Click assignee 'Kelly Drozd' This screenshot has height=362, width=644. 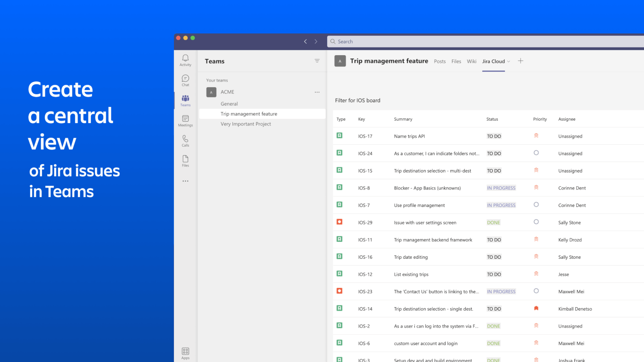pos(570,240)
